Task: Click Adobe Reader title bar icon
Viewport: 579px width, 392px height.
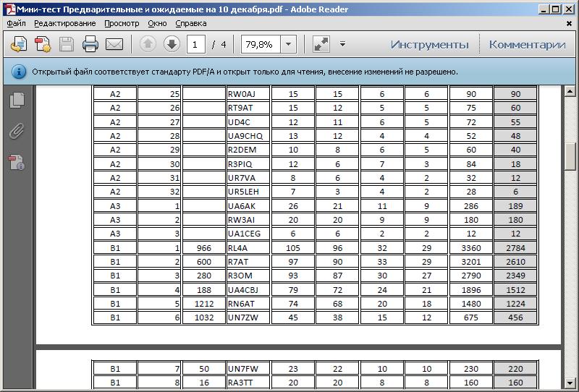Action: [12, 9]
